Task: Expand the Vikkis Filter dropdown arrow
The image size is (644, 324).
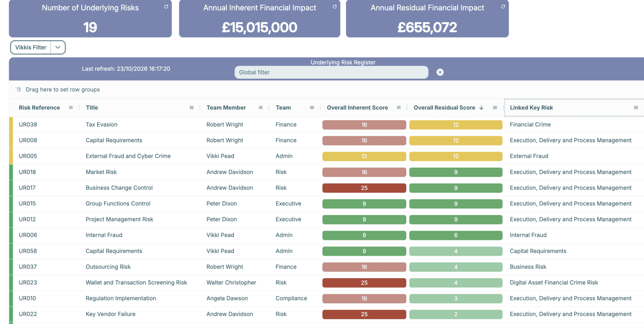Action: pyautogui.click(x=58, y=47)
